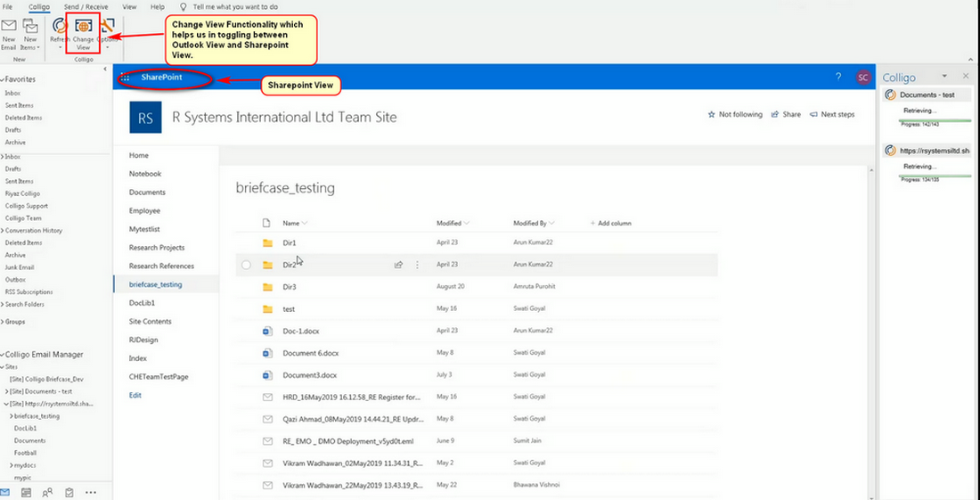Screen dimensions: 980x500
Task: Switch to People in the navigation bar
Action: tap(47, 492)
